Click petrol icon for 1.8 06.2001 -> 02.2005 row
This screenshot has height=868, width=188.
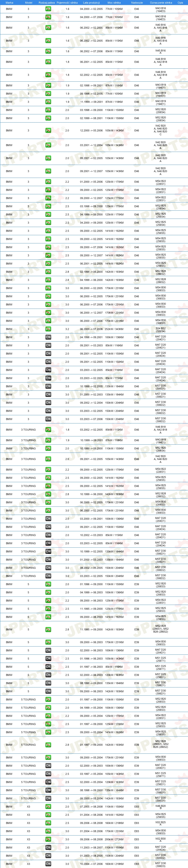tap(48, 62)
